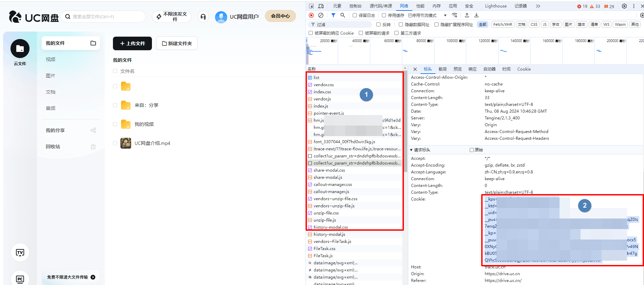Click the TV icon in left sidebar

(20, 252)
